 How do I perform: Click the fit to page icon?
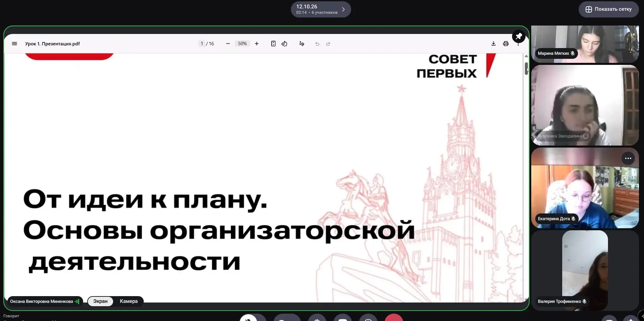(x=273, y=44)
